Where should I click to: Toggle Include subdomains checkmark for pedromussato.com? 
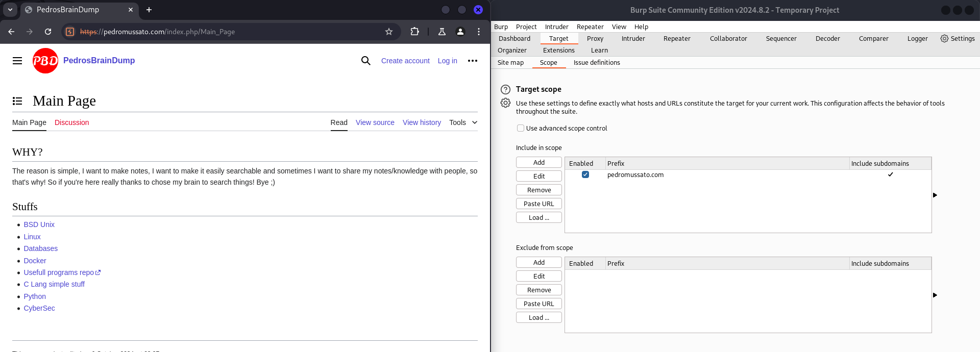[890, 174]
